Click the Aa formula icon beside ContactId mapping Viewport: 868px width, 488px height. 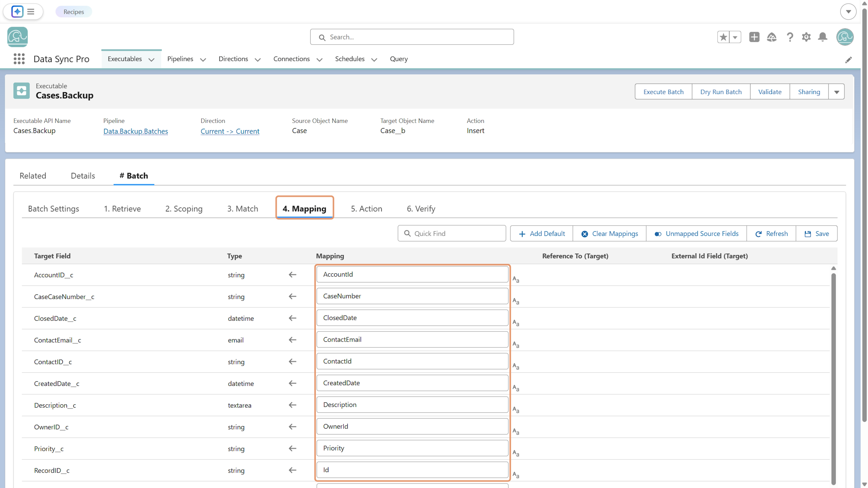point(516,366)
